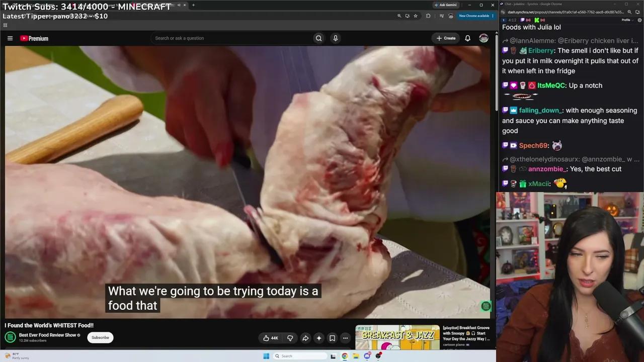Open the three-dot more actions menu
Viewport: 644px width, 362px height.
point(345,338)
